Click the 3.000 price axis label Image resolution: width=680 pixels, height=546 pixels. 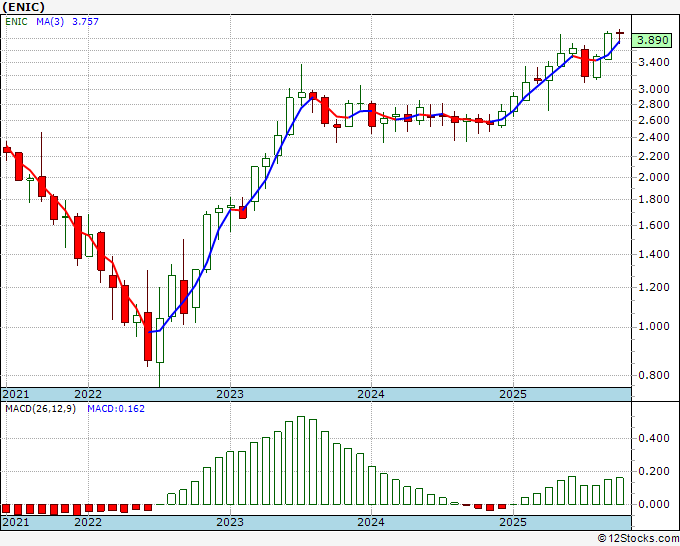tap(654, 89)
